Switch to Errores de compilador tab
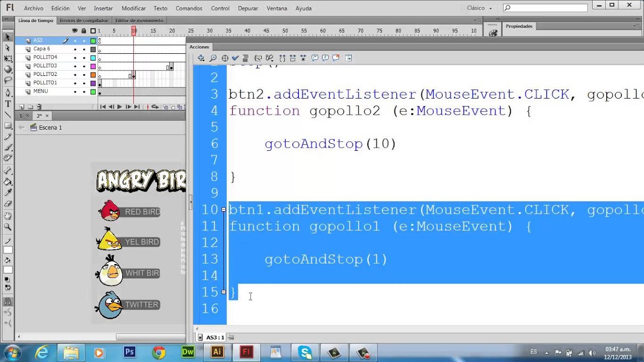The width and height of the screenshot is (644, 362). (84, 21)
